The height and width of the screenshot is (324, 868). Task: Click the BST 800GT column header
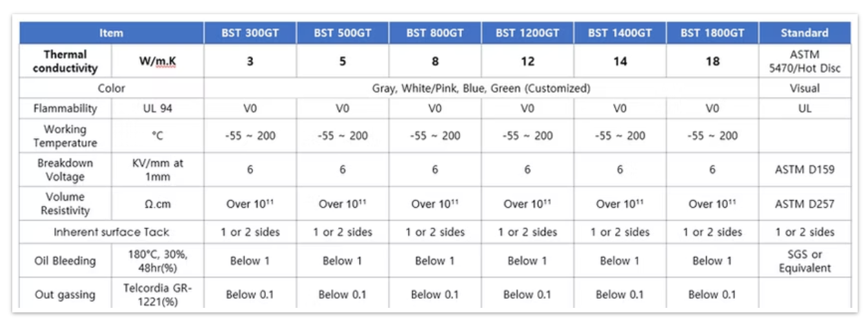(x=435, y=33)
